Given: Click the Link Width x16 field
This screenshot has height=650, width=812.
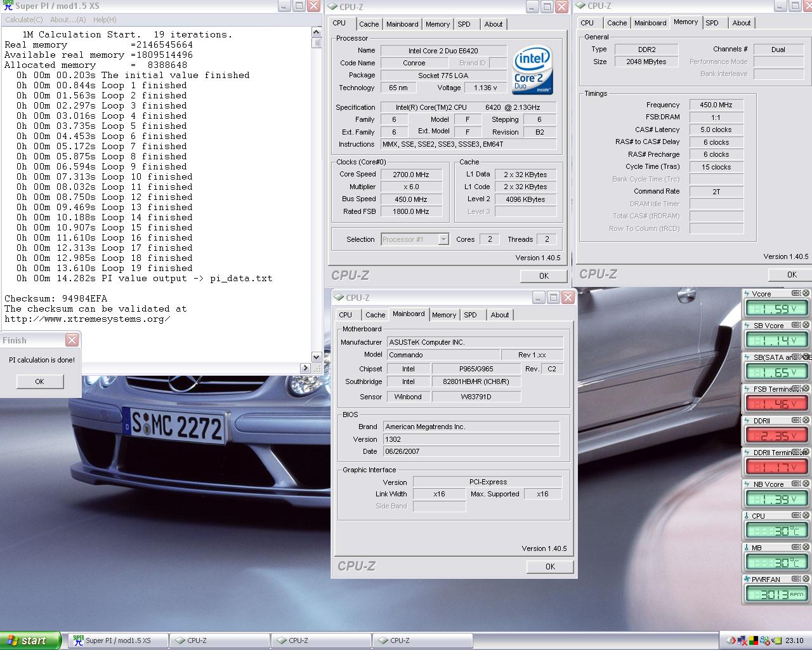Looking at the screenshot, I should (439, 494).
